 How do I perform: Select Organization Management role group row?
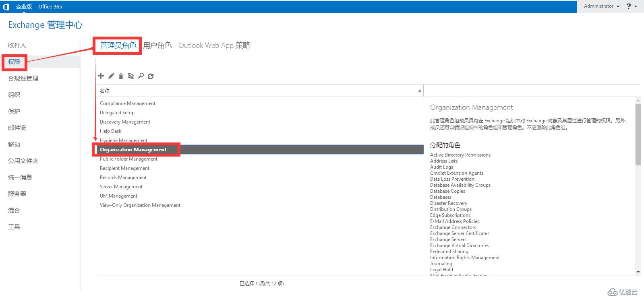[260, 150]
